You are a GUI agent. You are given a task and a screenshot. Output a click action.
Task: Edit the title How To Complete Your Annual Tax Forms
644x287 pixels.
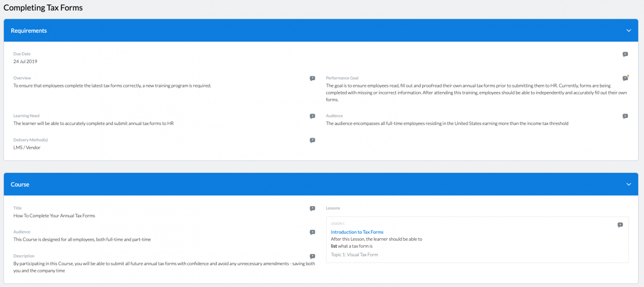54,215
